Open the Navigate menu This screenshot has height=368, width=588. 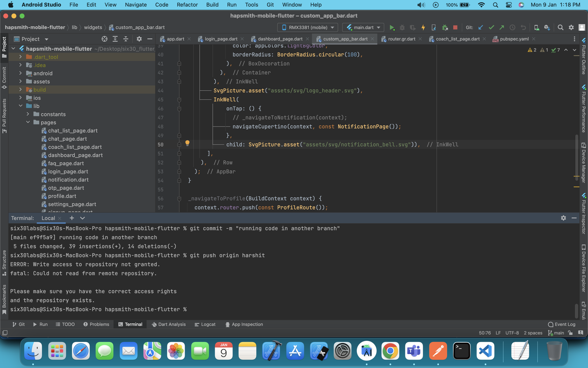136,5
